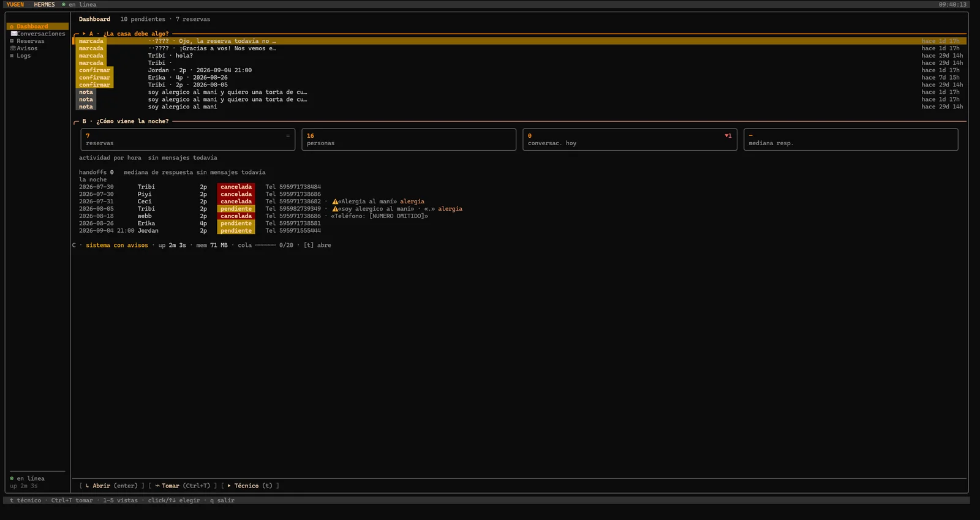Select the "Ojo, la reserva todavía no" row

519,41
